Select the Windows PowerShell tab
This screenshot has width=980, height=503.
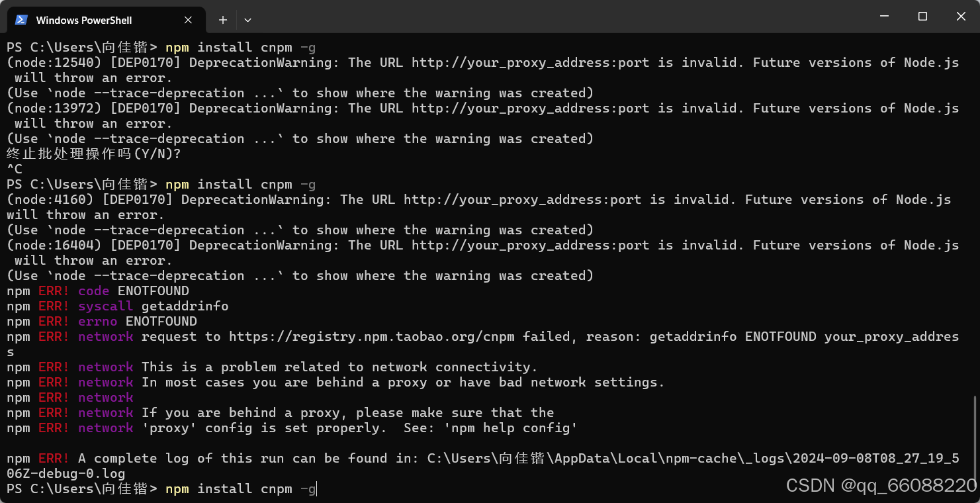(86, 20)
